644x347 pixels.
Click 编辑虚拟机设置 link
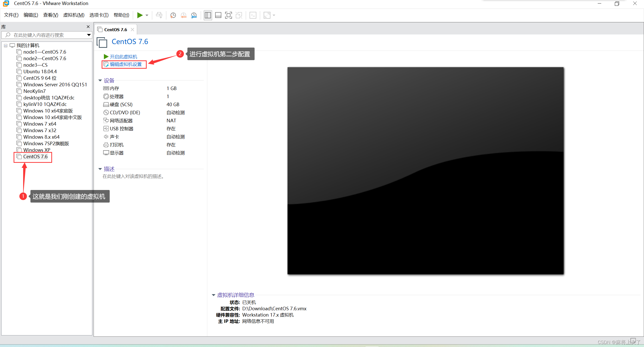coord(126,64)
